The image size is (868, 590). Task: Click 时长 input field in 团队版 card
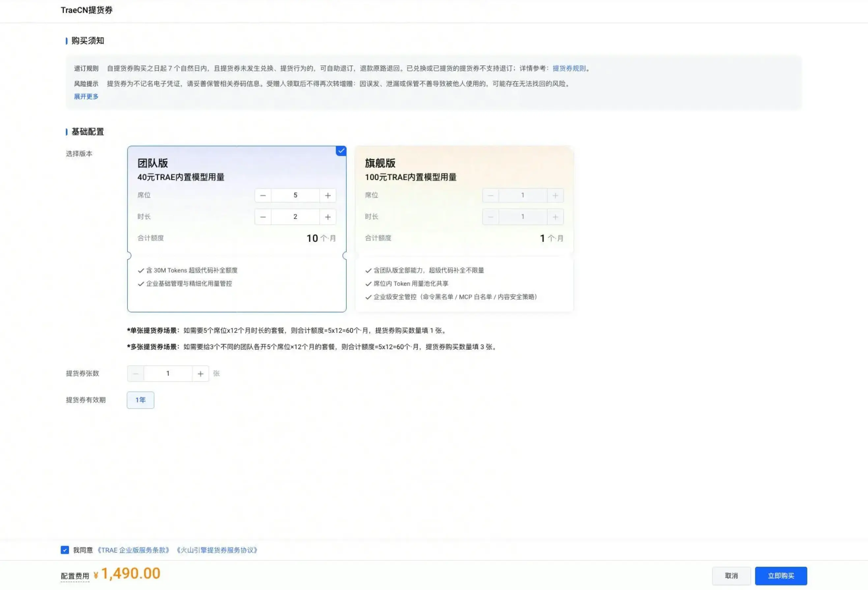(295, 217)
